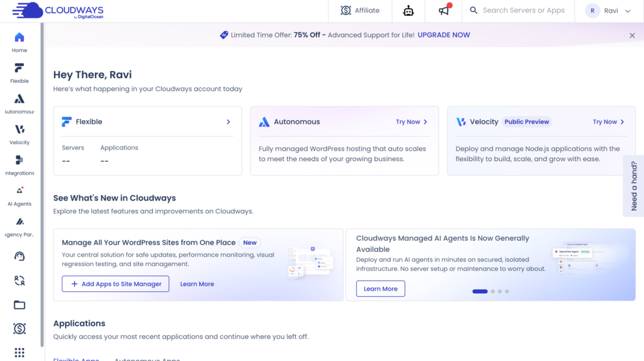
Task: Open Flexible card chevron arrow
Action: [x=228, y=121]
